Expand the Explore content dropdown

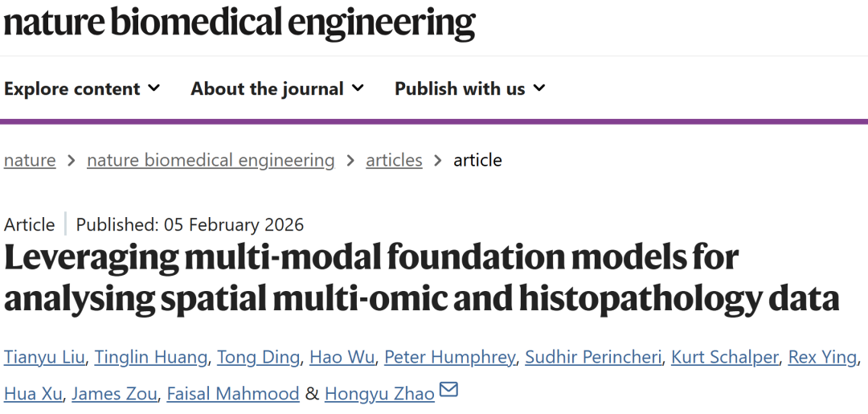[x=81, y=88]
